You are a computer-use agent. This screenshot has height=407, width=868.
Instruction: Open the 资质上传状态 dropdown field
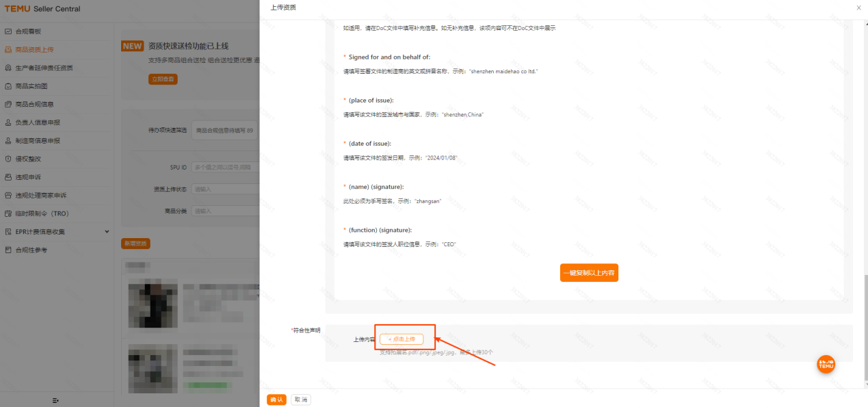pyautogui.click(x=225, y=189)
